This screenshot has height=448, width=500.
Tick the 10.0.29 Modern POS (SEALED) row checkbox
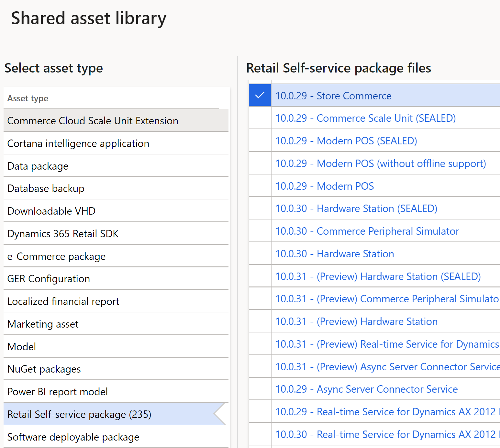pyautogui.click(x=260, y=140)
